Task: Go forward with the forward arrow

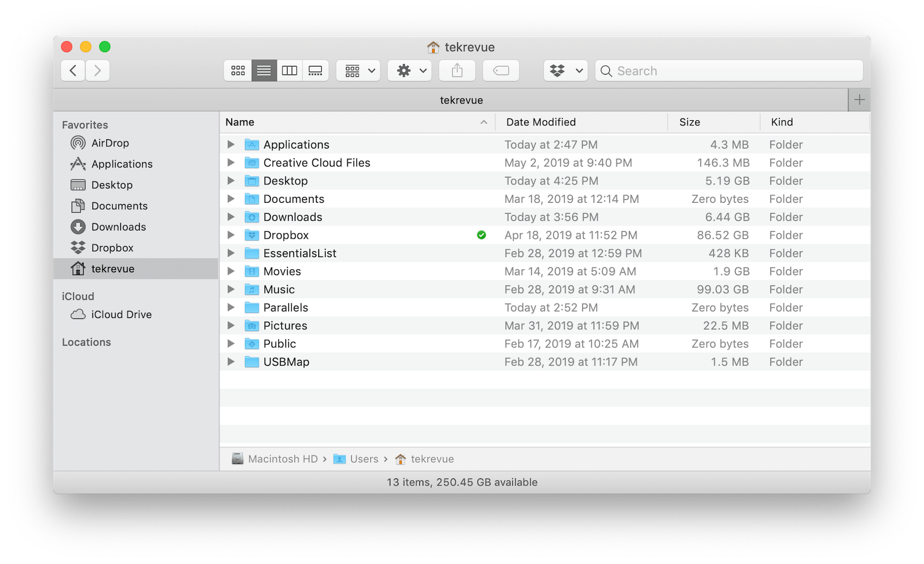Action: (x=98, y=70)
